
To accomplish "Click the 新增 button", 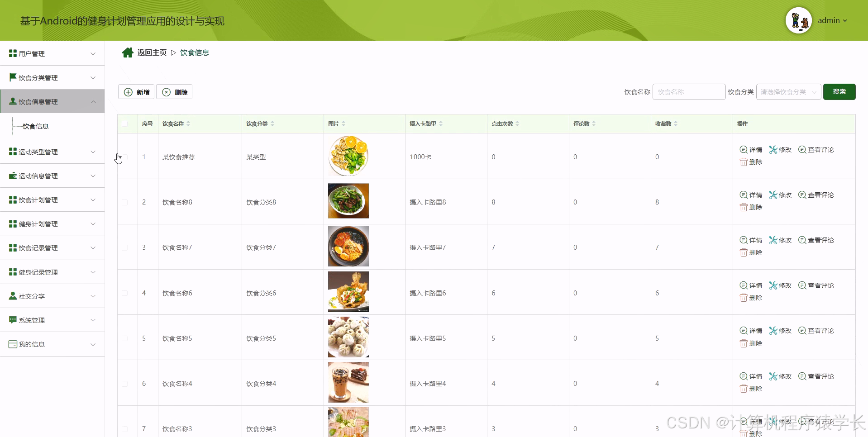I will tap(136, 92).
